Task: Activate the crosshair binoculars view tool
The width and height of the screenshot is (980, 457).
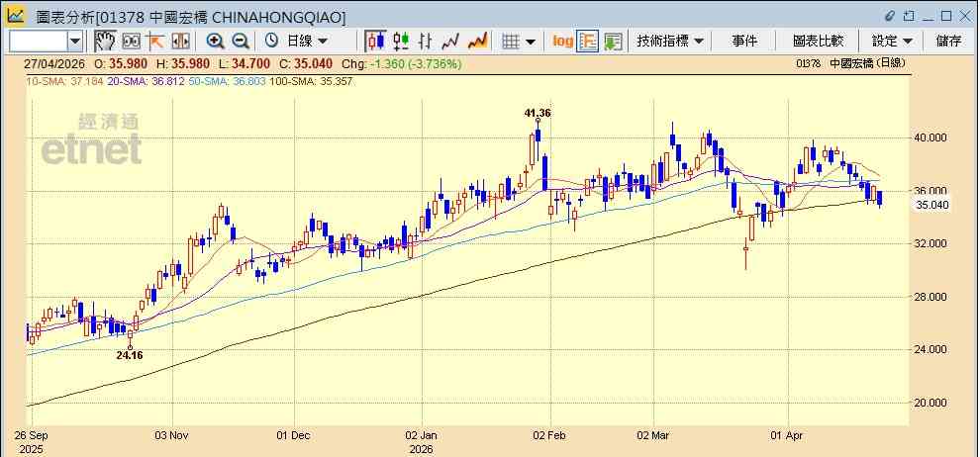Action: pos(131,42)
